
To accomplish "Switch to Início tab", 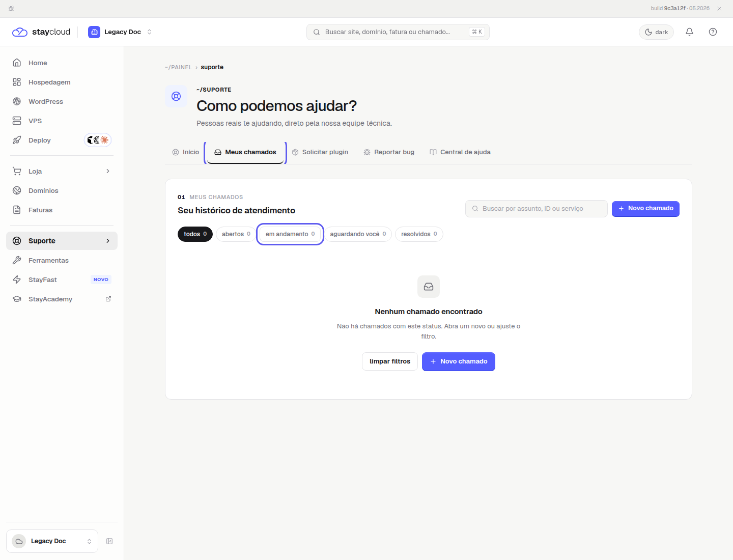I will [x=186, y=152].
